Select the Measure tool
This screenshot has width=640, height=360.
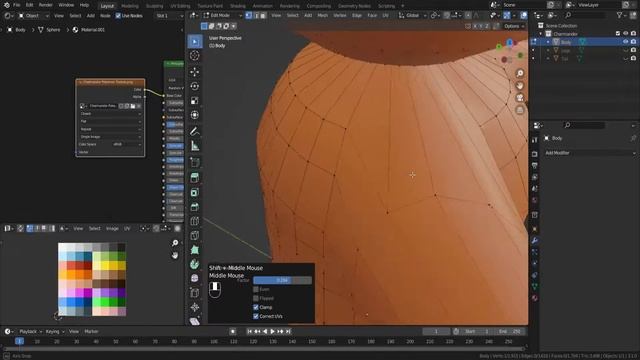coord(195,146)
